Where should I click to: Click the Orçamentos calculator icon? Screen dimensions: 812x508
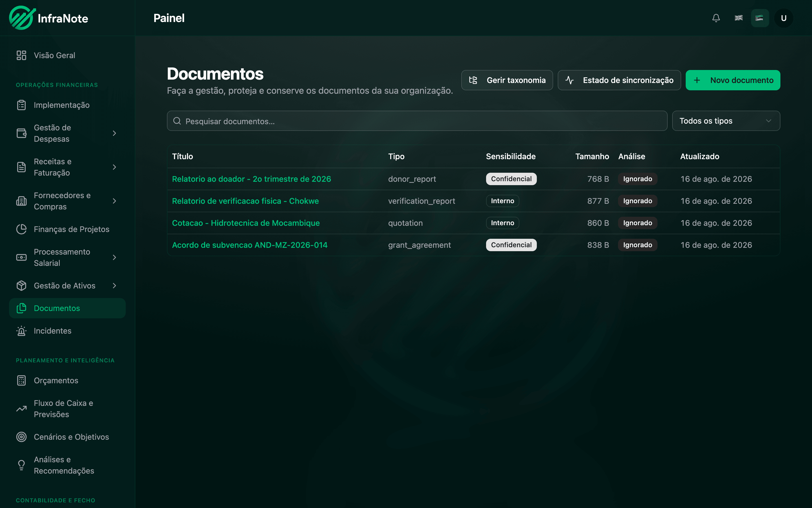coord(21,380)
